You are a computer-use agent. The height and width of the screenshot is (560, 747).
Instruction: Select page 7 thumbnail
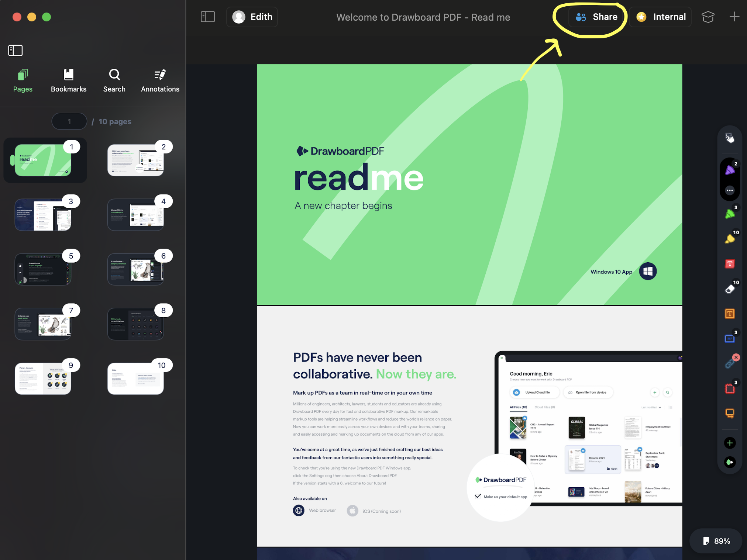[x=43, y=324]
